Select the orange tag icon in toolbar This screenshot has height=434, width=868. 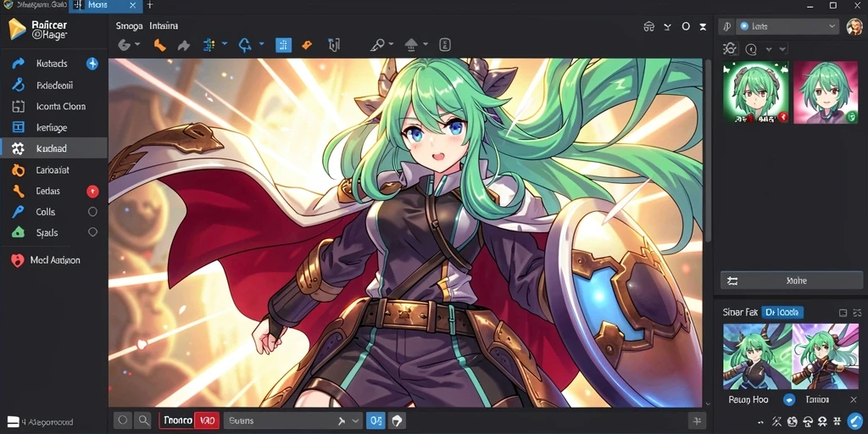click(x=307, y=46)
